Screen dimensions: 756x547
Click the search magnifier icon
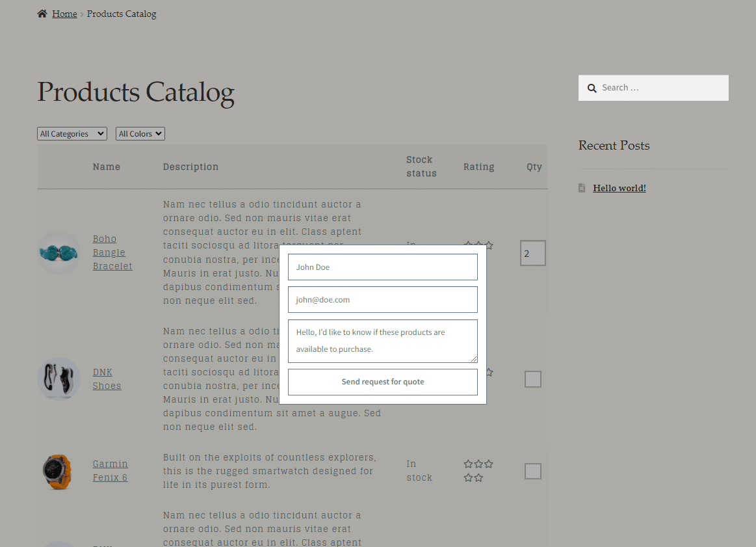(592, 88)
